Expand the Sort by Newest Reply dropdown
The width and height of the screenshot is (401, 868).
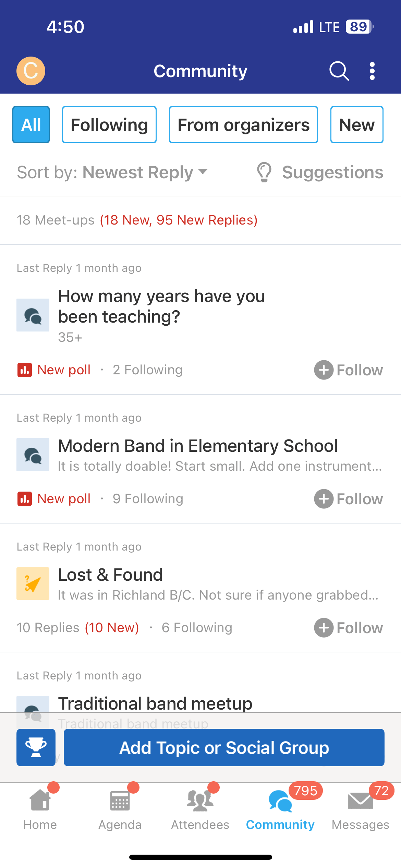[x=112, y=172]
